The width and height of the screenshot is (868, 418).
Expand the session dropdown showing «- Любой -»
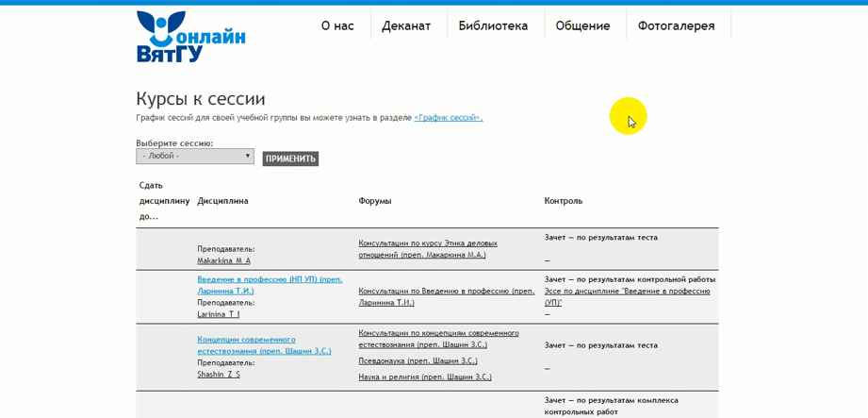pyautogui.click(x=195, y=156)
